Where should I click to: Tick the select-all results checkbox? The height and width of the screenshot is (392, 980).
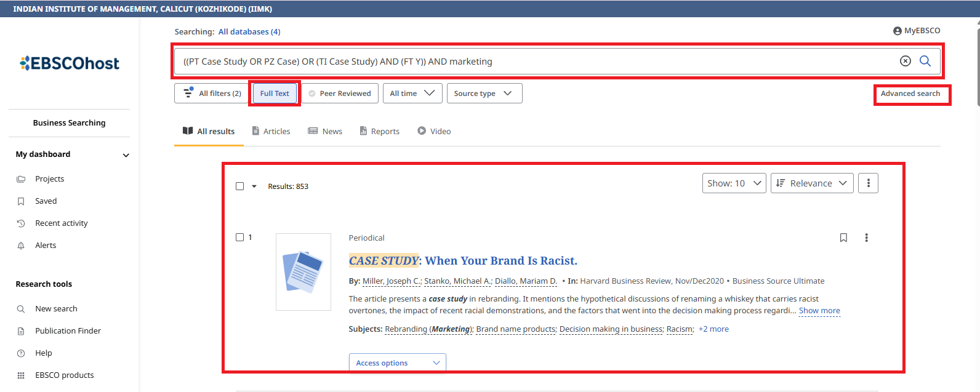click(x=240, y=186)
